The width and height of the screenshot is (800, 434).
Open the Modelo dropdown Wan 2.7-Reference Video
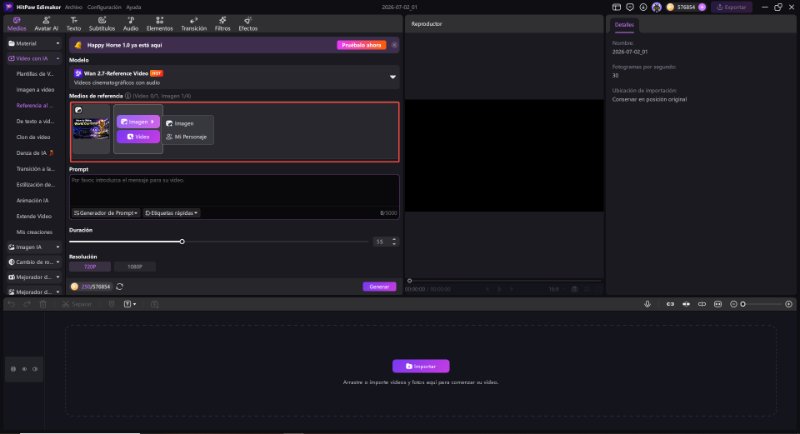pos(234,78)
